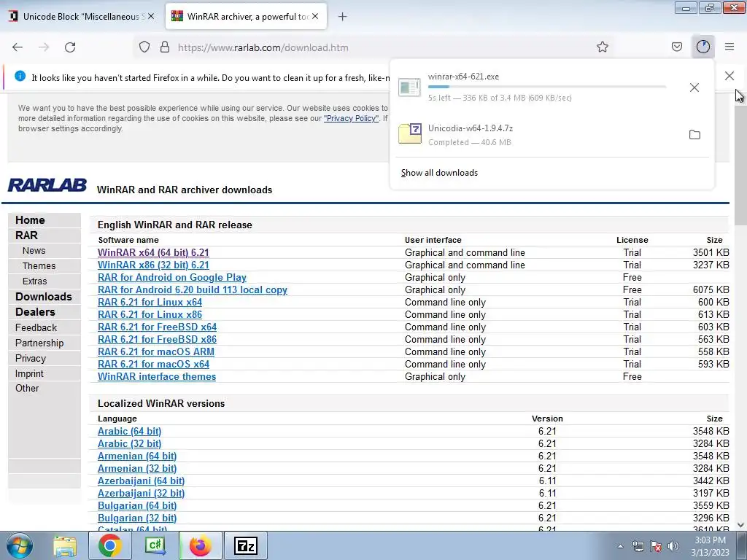Click the scrollbar down arrow
The image size is (747, 560).
point(741,525)
